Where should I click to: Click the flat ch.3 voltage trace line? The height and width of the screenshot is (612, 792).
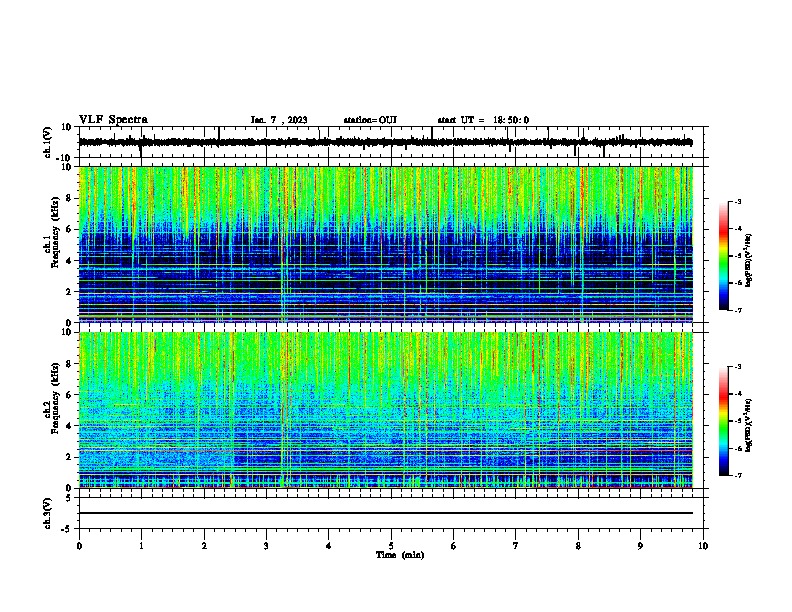click(386, 513)
